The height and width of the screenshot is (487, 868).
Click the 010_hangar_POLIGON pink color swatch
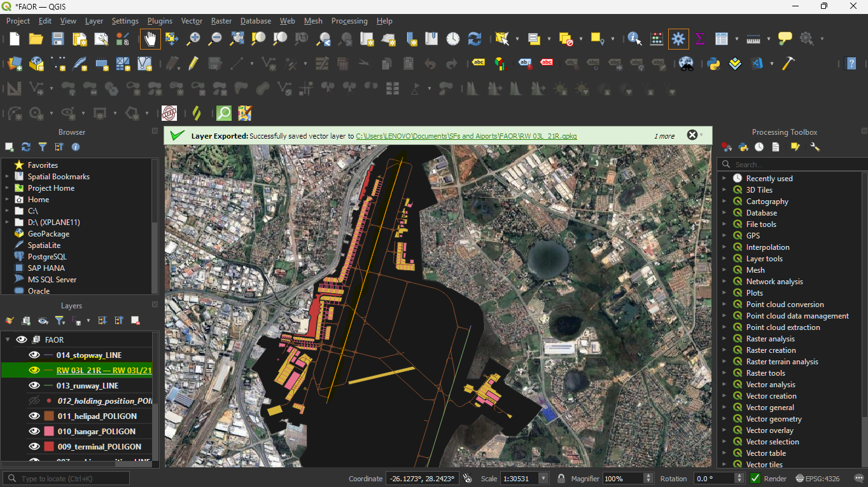tap(49, 432)
